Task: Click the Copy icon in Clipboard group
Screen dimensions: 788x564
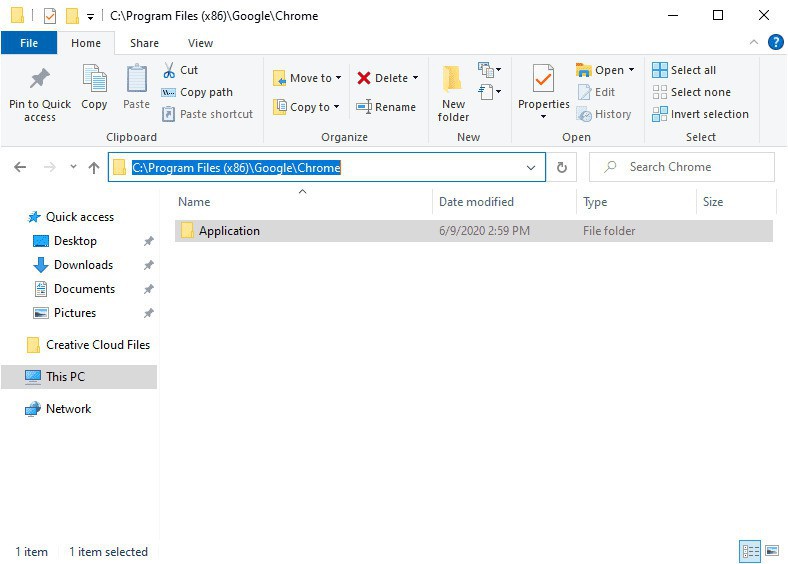Action: click(x=94, y=79)
